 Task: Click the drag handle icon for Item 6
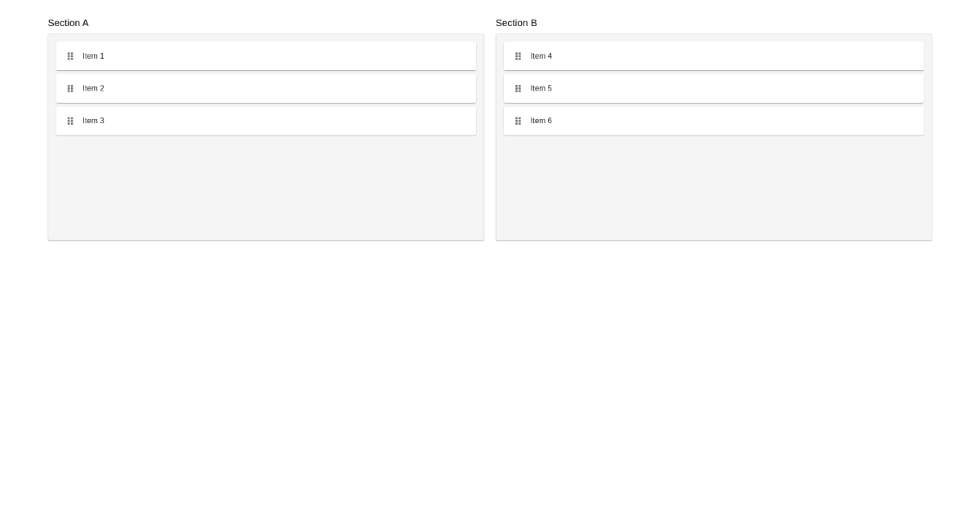(x=518, y=121)
